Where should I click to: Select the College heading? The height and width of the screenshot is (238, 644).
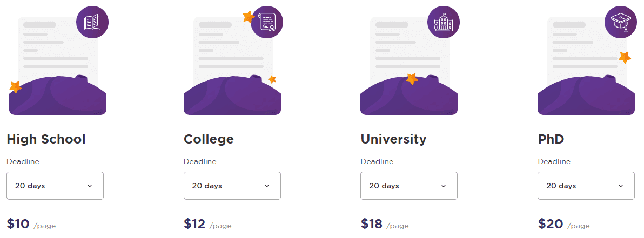209,139
